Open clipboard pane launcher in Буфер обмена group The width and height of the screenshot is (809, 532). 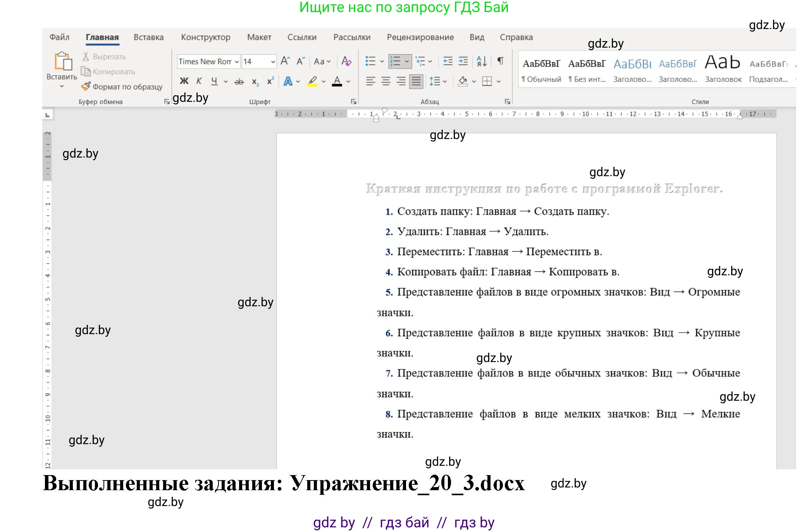coord(167,101)
